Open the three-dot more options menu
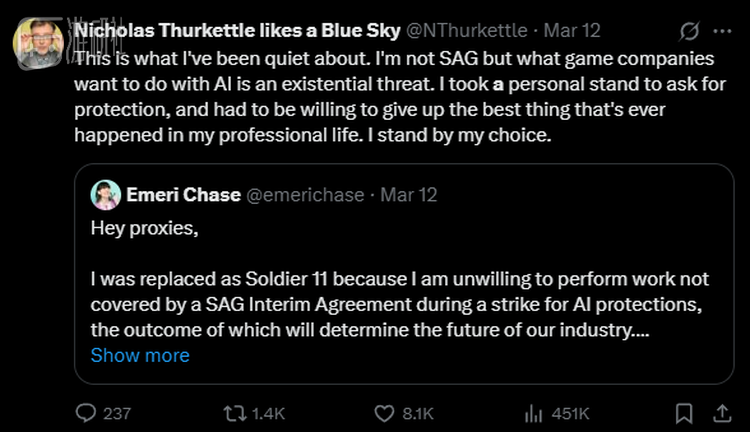Screen dimensions: 750x432 point(722,30)
